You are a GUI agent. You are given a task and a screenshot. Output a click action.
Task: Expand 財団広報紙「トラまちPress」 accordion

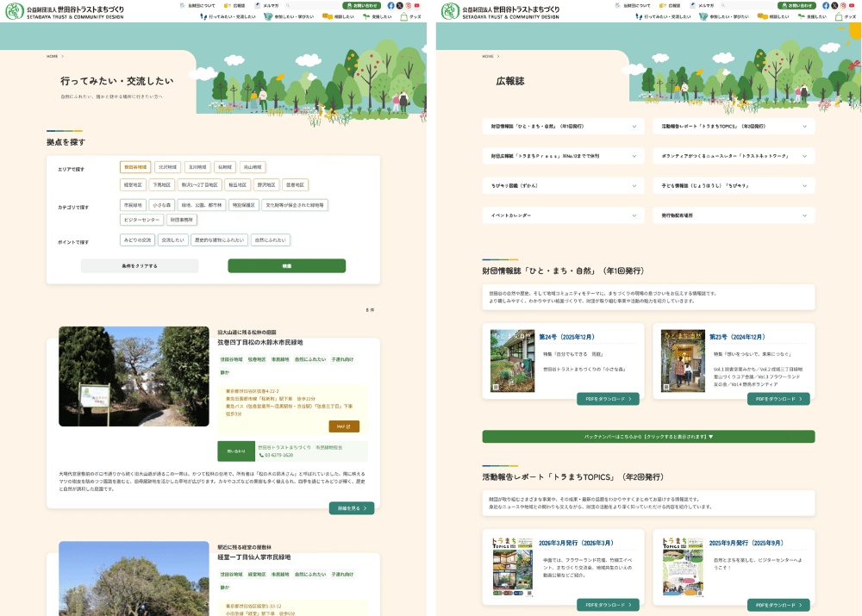pos(563,156)
